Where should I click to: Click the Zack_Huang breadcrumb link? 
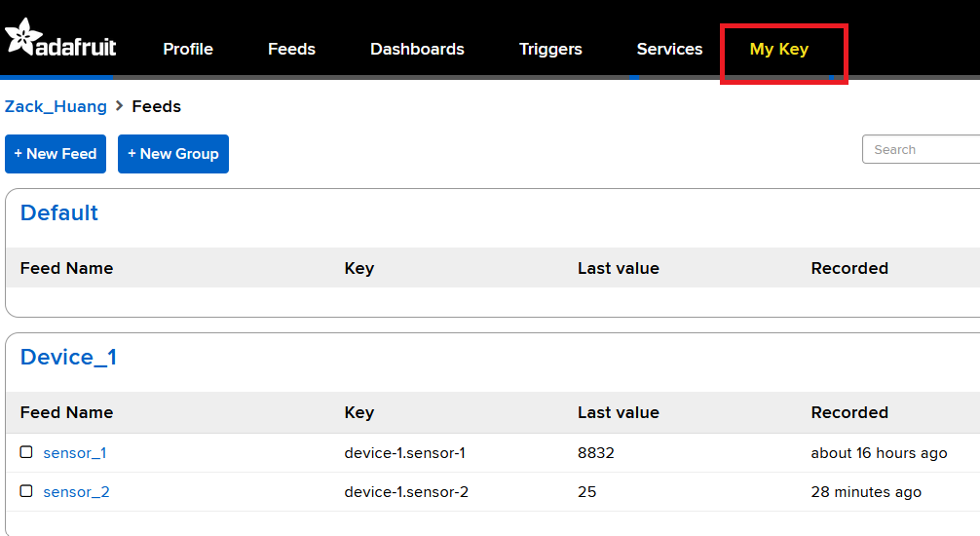click(56, 106)
